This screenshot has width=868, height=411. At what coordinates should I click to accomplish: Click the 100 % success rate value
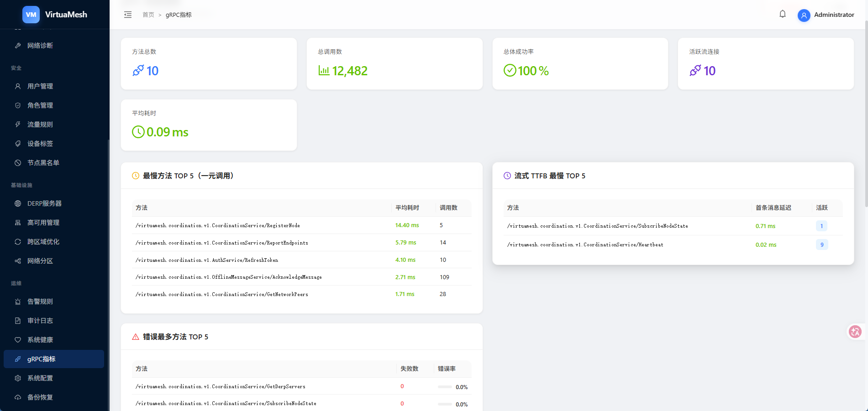(533, 71)
